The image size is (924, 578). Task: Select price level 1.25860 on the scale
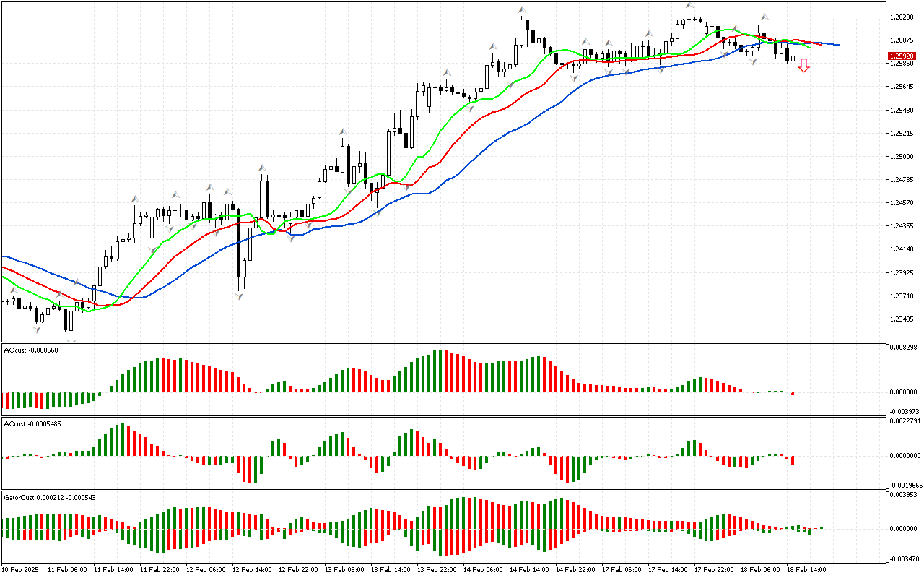(x=902, y=64)
